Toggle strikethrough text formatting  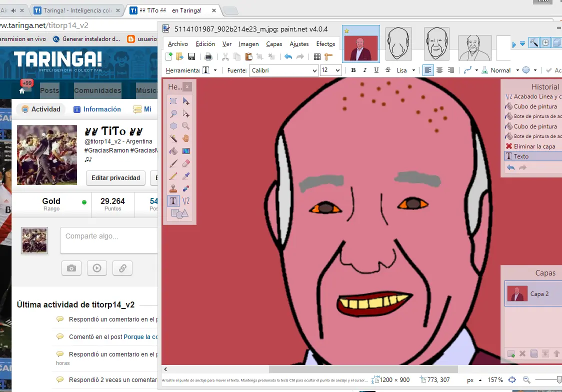[x=388, y=70]
